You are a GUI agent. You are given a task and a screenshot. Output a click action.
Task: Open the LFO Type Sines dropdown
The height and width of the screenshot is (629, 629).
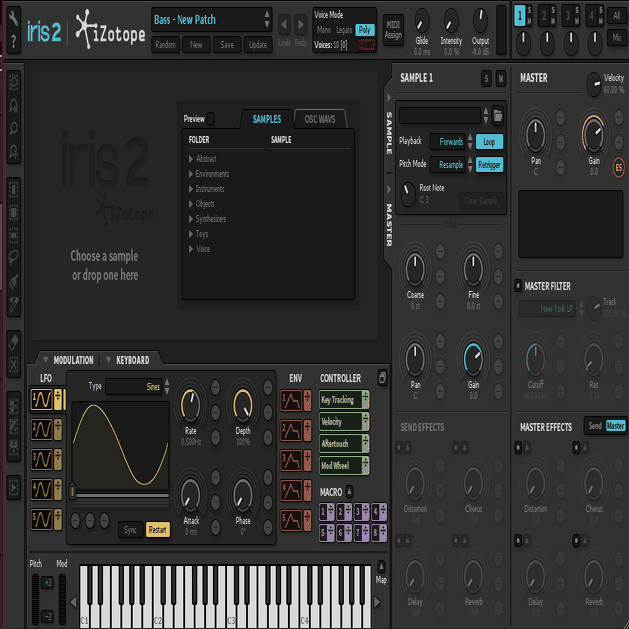pos(134,387)
